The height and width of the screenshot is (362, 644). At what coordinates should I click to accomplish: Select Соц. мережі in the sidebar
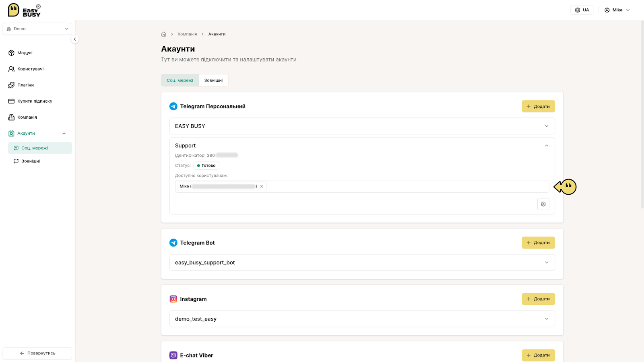point(40,148)
